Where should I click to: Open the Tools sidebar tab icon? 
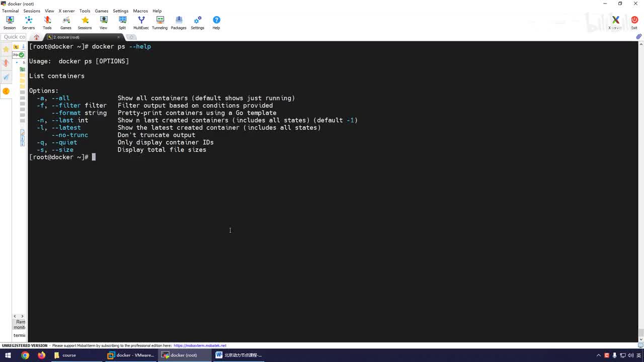click(x=6, y=63)
